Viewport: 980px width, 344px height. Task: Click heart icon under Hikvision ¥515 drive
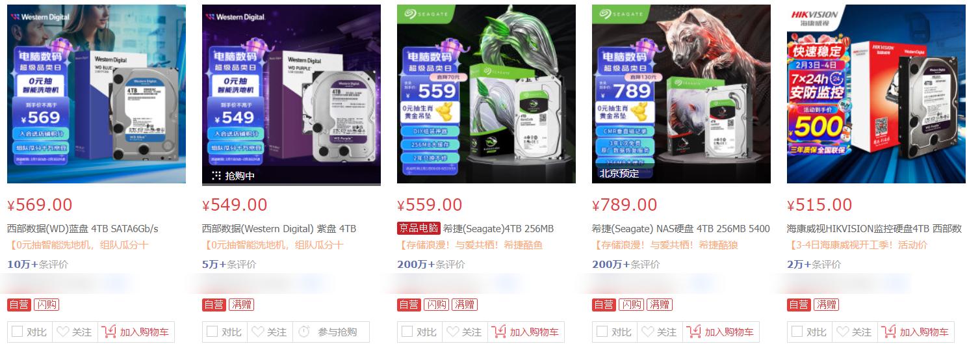tap(843, 332)
